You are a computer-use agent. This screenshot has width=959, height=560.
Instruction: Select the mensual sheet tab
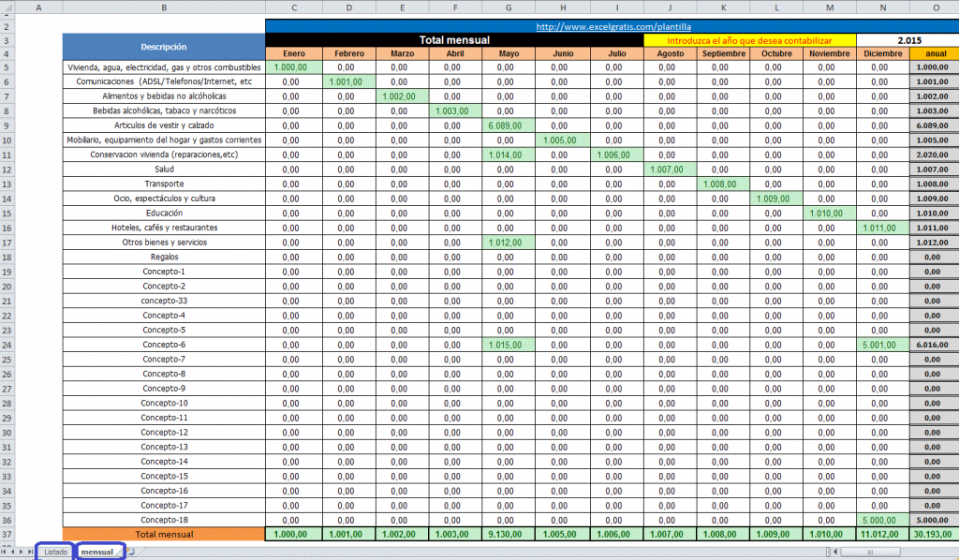[x=99, y=552]
